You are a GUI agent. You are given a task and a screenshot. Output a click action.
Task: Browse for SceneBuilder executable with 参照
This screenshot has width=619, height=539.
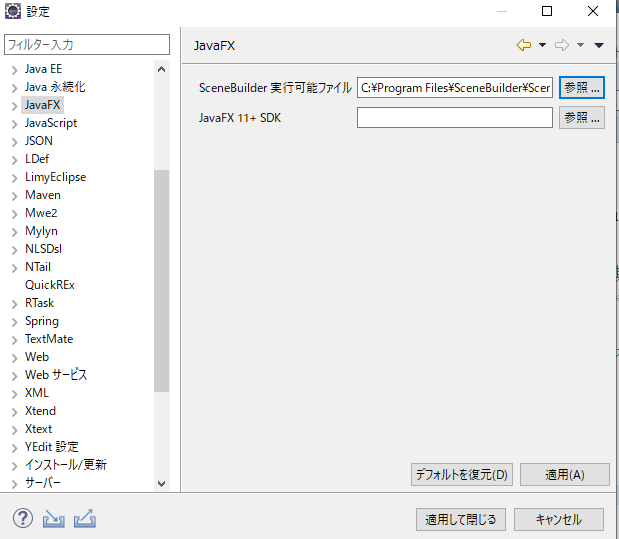coord(581,87)
